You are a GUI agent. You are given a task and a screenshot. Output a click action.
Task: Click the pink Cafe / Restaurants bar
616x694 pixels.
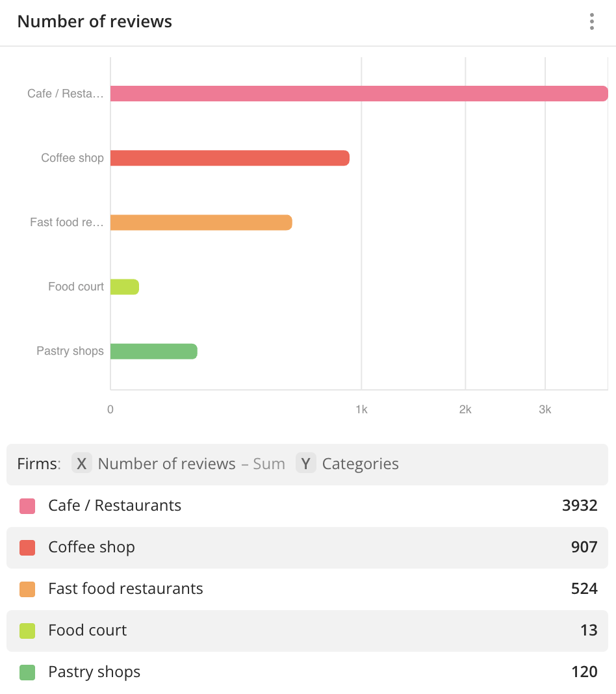(359, 94)
